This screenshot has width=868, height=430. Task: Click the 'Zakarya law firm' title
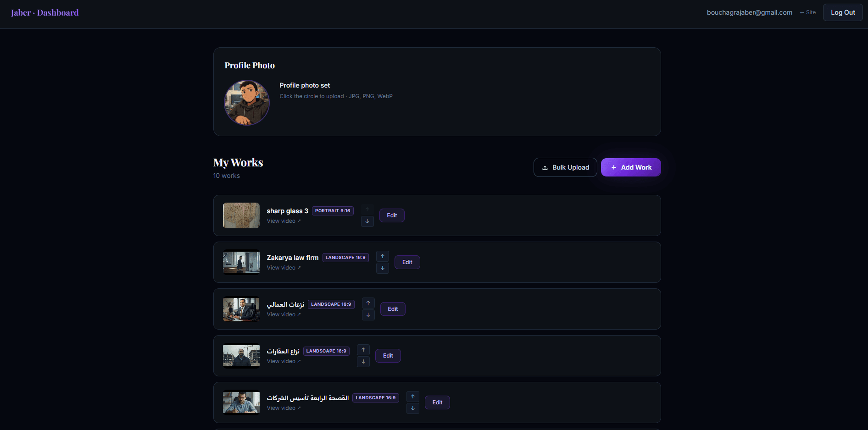tap(293, 258)
